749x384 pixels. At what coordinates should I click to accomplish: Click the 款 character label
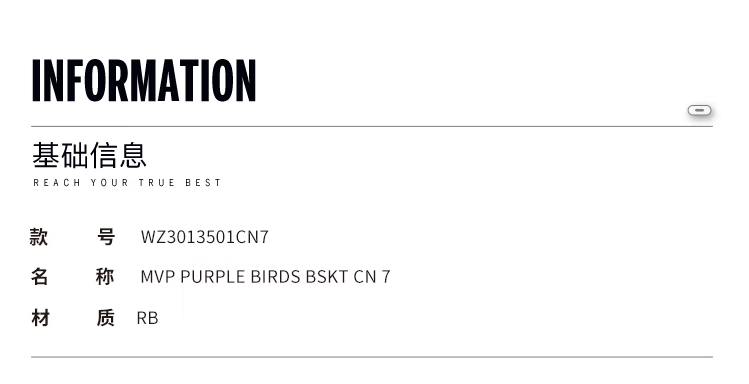click(x=39, y=237)
